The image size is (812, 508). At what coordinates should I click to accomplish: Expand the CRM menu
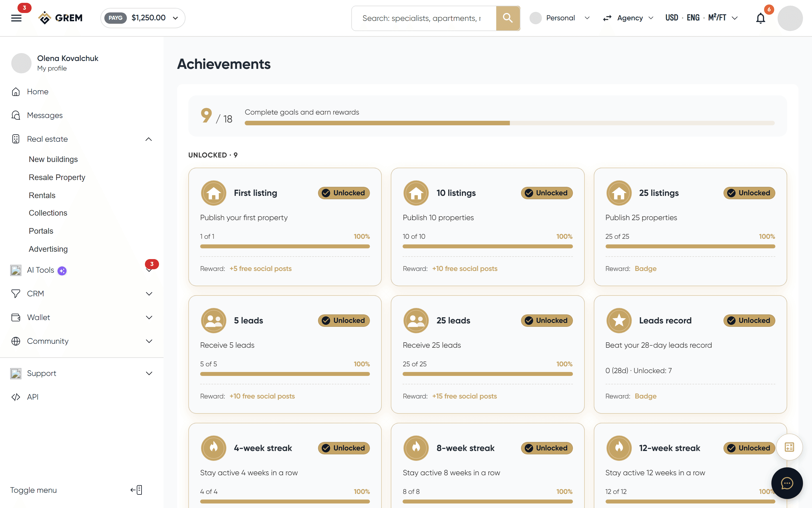point(149,294)
